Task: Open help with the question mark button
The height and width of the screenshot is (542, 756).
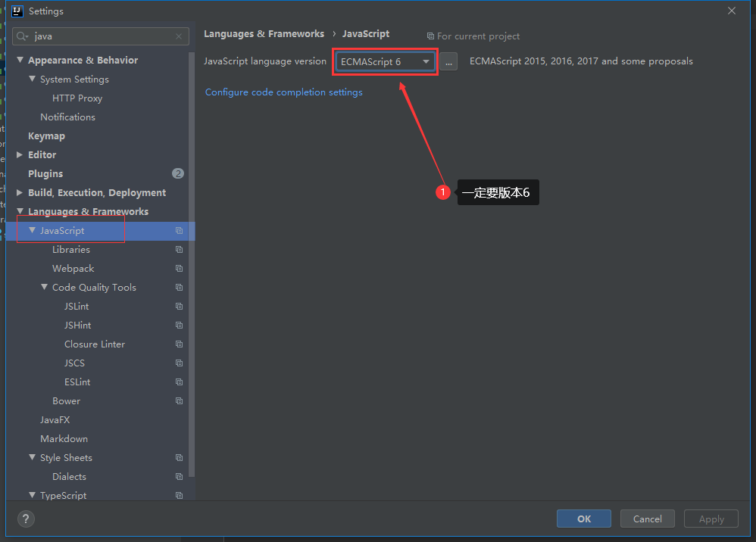Action: click(26, 519)
